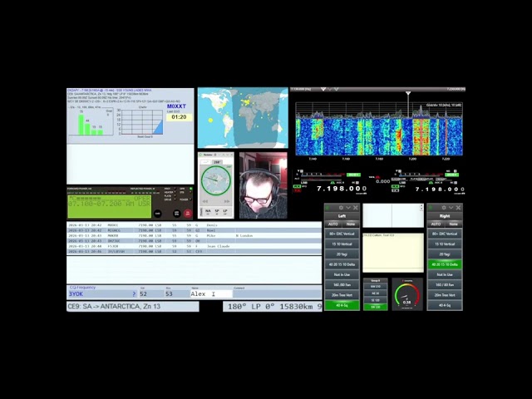
Task: Click amplifier round black button left of OPR/STB
Action: coord(157,214)
